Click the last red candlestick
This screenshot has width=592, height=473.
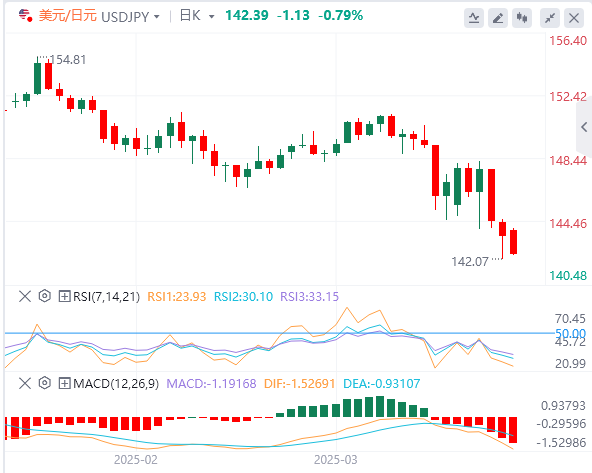click(513, 242)
